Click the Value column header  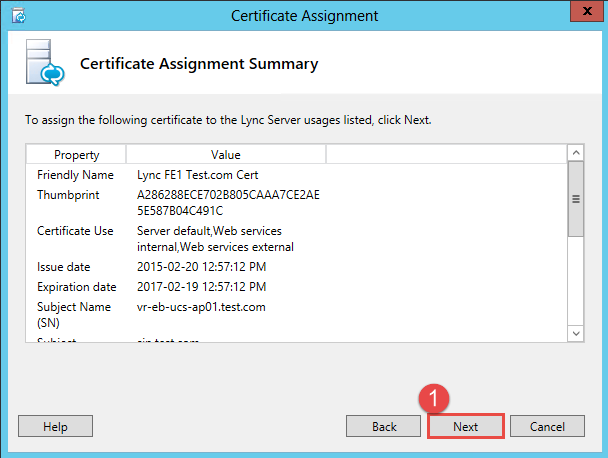[x=225, y=155]
